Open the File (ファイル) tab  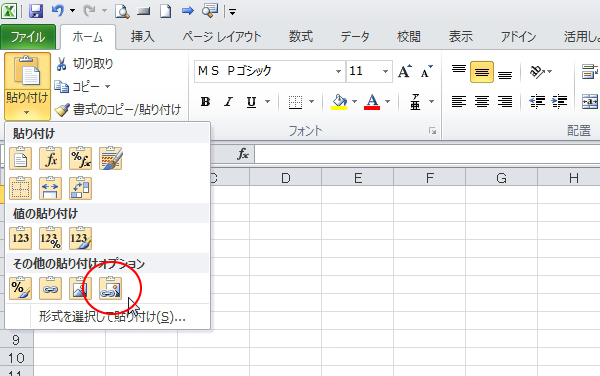[x=28, y=37]
